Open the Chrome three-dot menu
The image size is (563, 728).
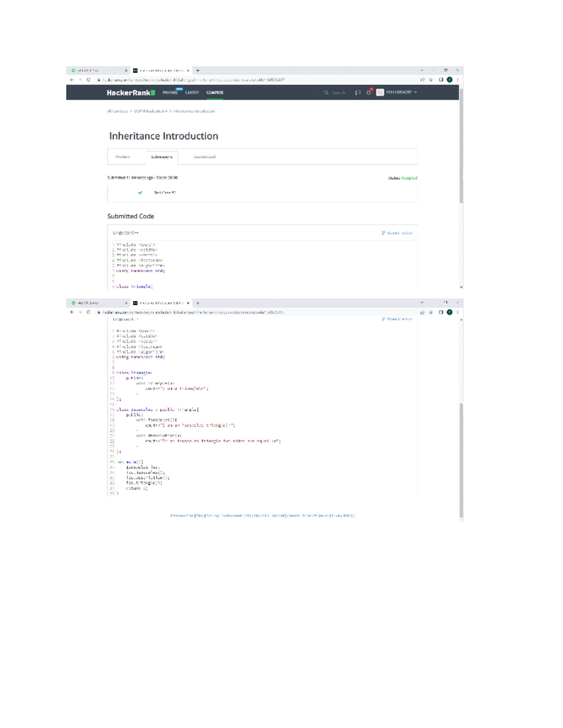pyautogui.click(x=459, y=80)
